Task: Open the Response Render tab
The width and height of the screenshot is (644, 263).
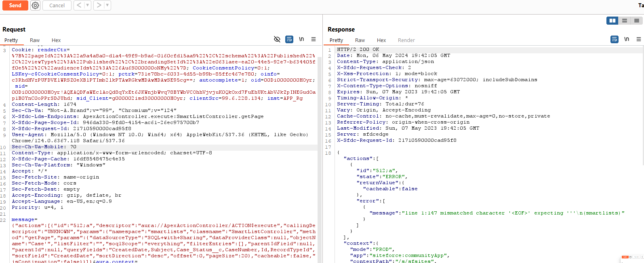Action: [x=406, y=40]
